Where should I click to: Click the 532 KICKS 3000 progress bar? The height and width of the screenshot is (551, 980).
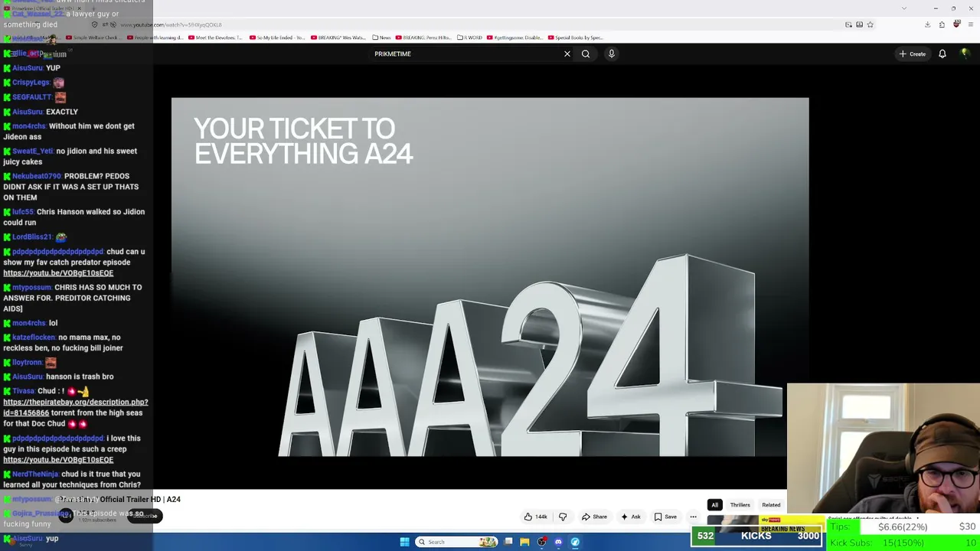[x=758, y=536]
